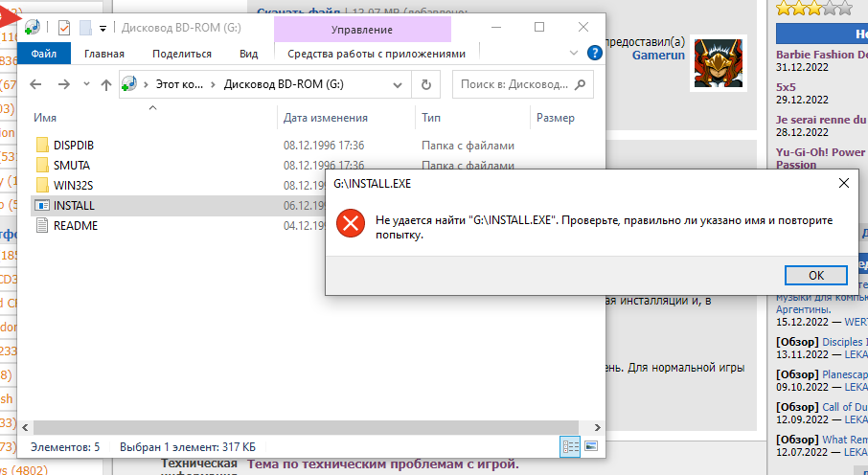
Task: Close the G:\INSTALL.EXE error dialog
Action: pyautogui.click(x=844, y=183)
